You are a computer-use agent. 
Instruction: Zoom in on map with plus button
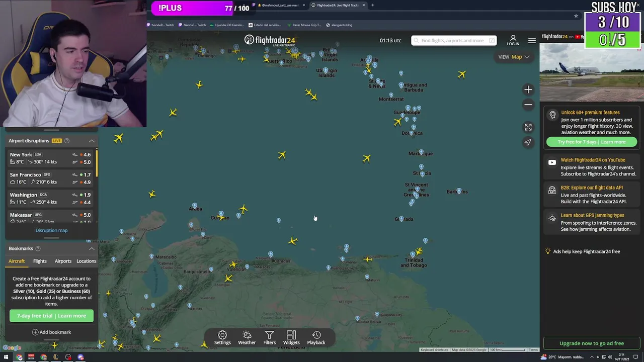(528, 89)
